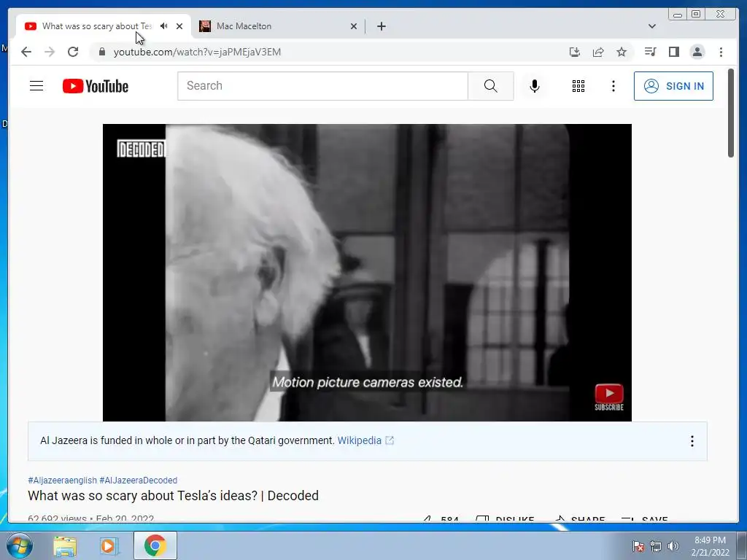The image size is (747, 560).
Task: Open Windows Start menu orb
Action: tap(20, 545)
